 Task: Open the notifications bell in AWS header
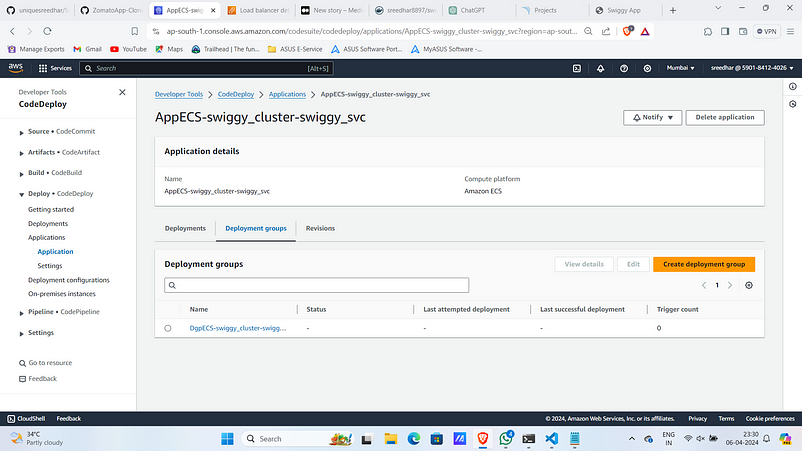600,68
